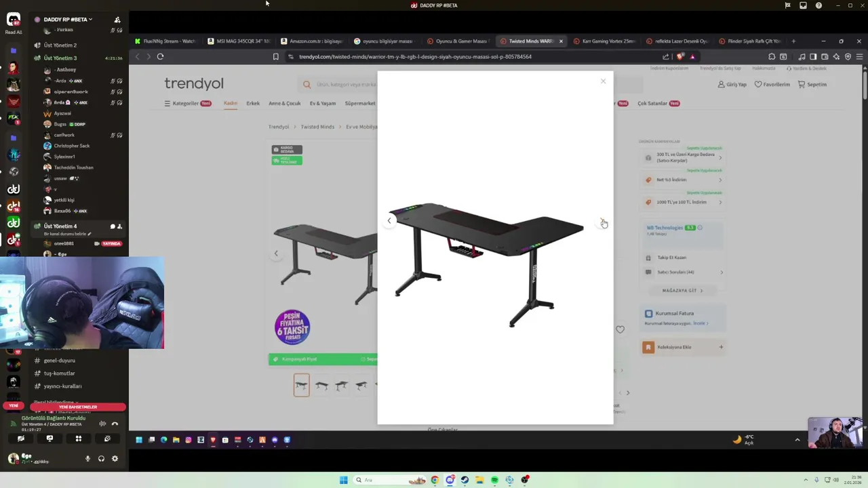Switch to FluxNNg Stream tab
The height and width of the screenshot is (488, 868).
point(165,41)
